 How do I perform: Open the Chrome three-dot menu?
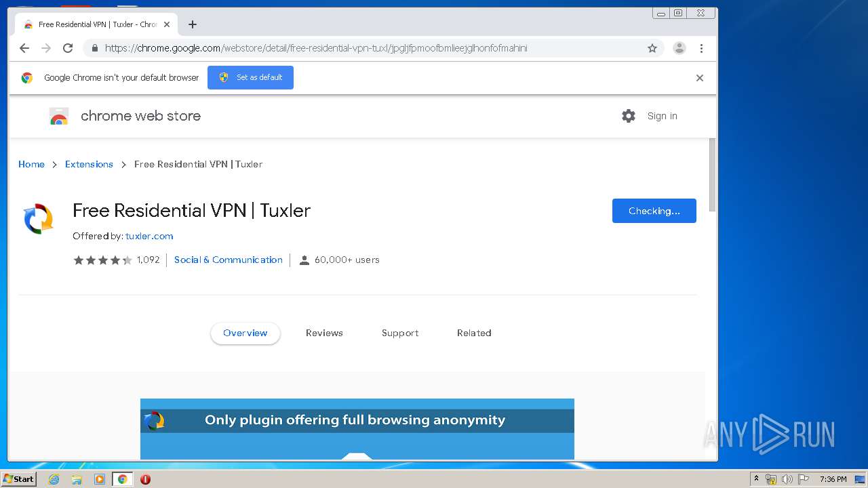[701, 48]
